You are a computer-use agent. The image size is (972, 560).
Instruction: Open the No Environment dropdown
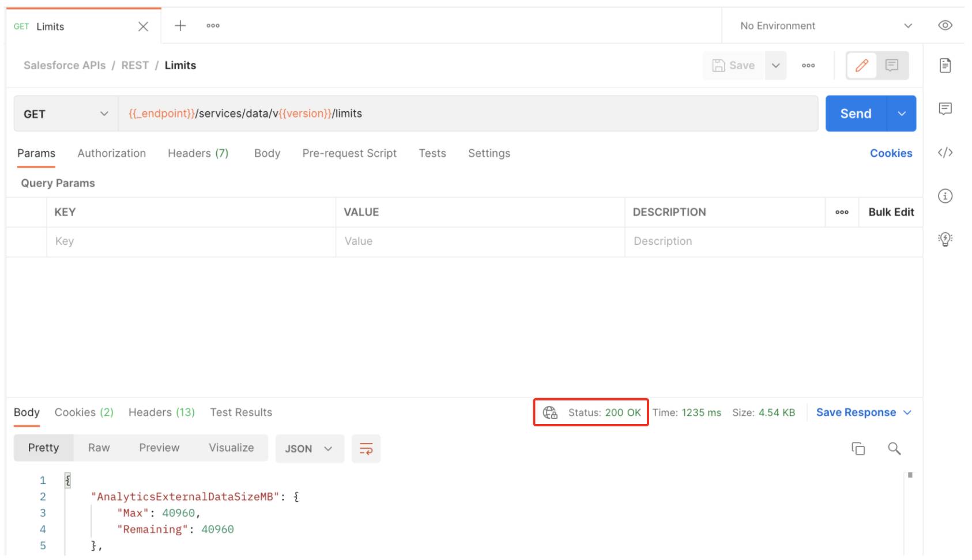point(826,26)
